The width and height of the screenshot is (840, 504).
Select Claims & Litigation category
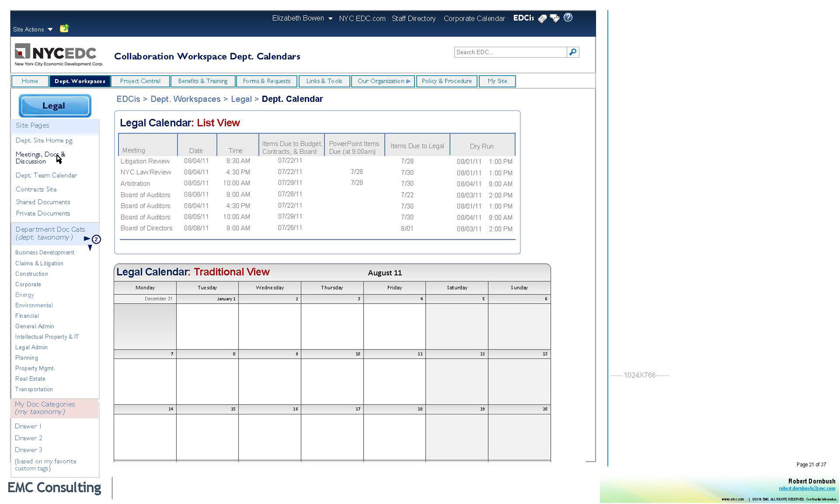point(39,263)
